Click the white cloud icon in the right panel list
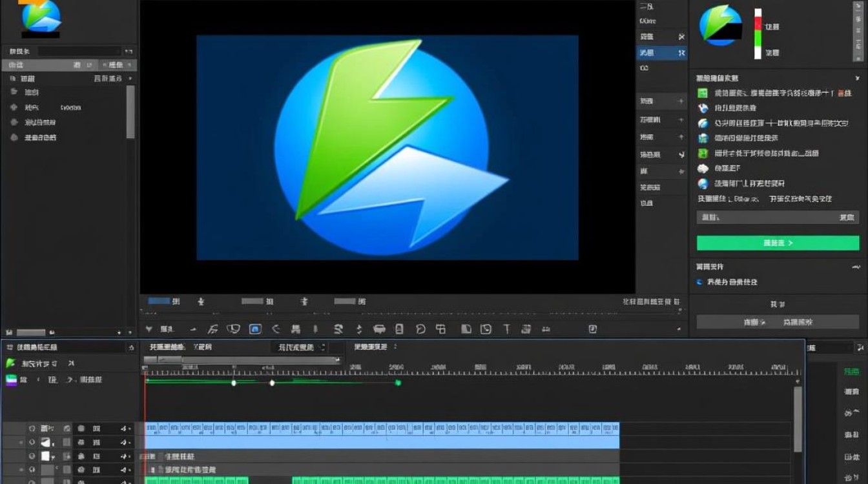The height and width of the screenshot is (484, 868). coord(703,168)
